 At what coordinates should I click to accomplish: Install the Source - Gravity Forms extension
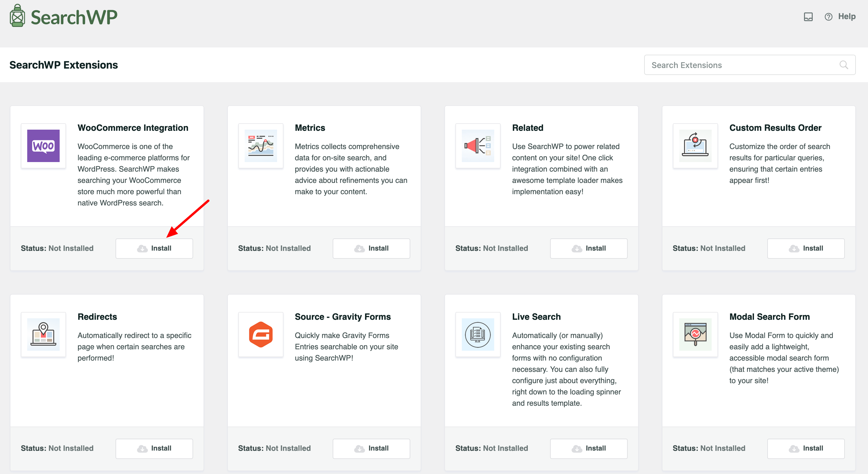371,449
